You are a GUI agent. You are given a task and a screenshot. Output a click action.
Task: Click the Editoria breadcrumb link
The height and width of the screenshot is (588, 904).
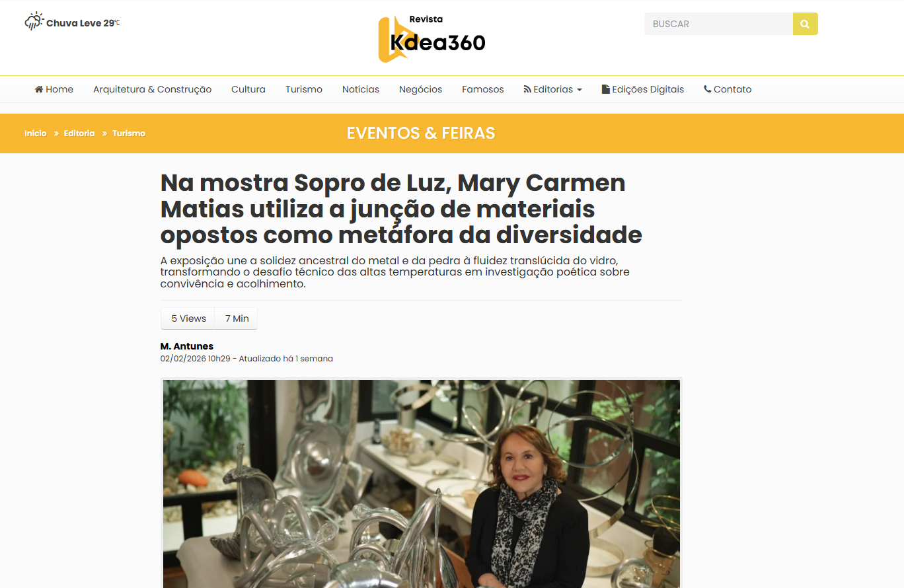79,133
